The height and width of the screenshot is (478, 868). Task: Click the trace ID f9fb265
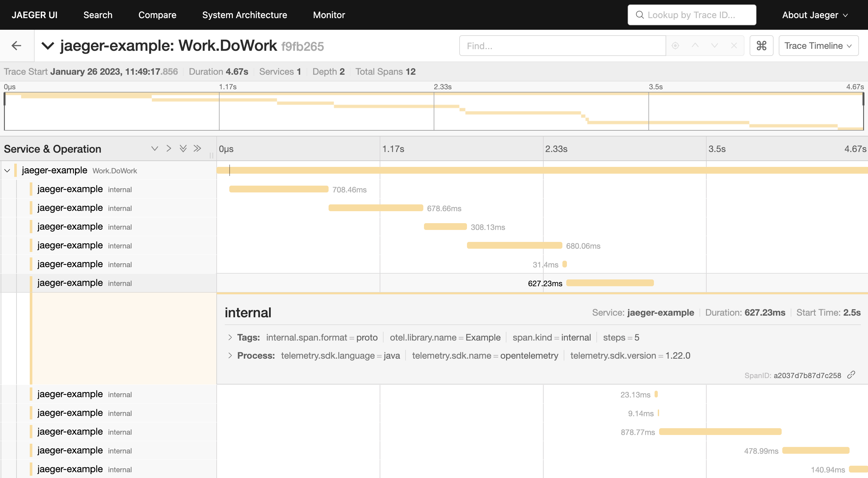[303, 46]
